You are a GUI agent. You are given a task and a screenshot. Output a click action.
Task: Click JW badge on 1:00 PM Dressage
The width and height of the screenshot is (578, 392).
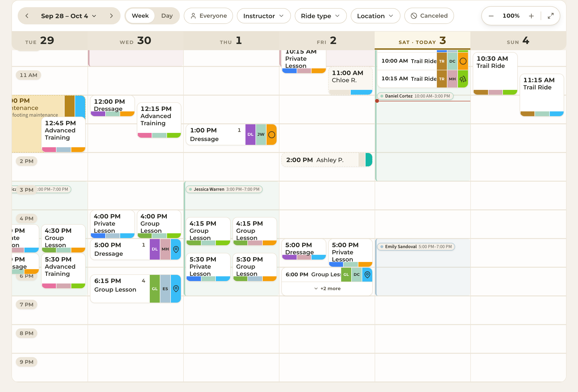tap(261, 135)
